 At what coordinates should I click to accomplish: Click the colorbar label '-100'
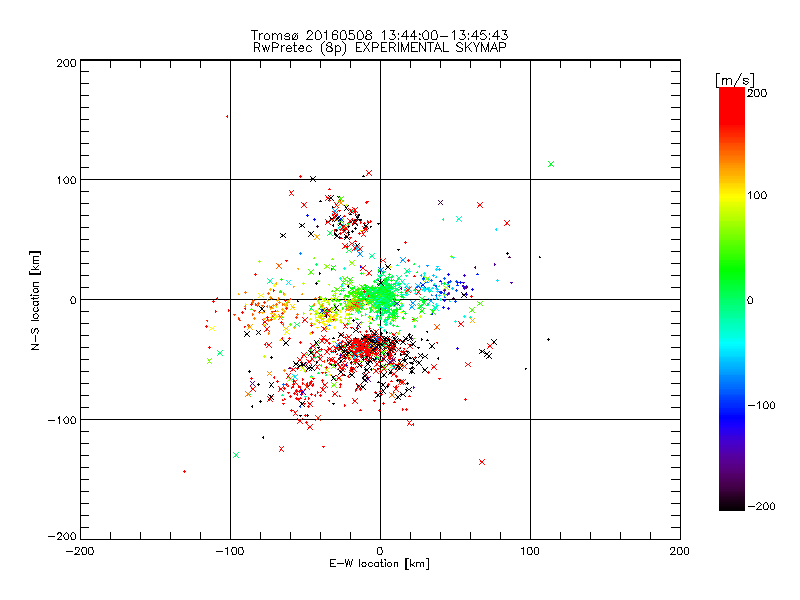click(x=761, y=406)
